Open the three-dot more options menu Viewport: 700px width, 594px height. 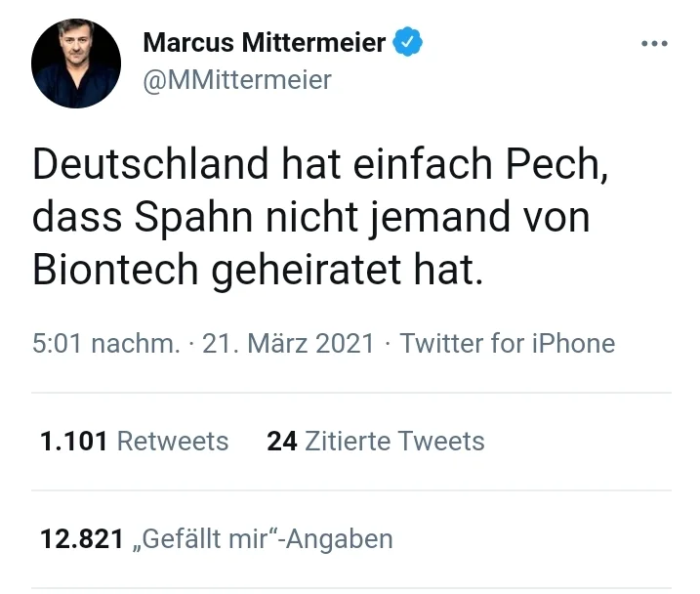[x=653, y=44]
